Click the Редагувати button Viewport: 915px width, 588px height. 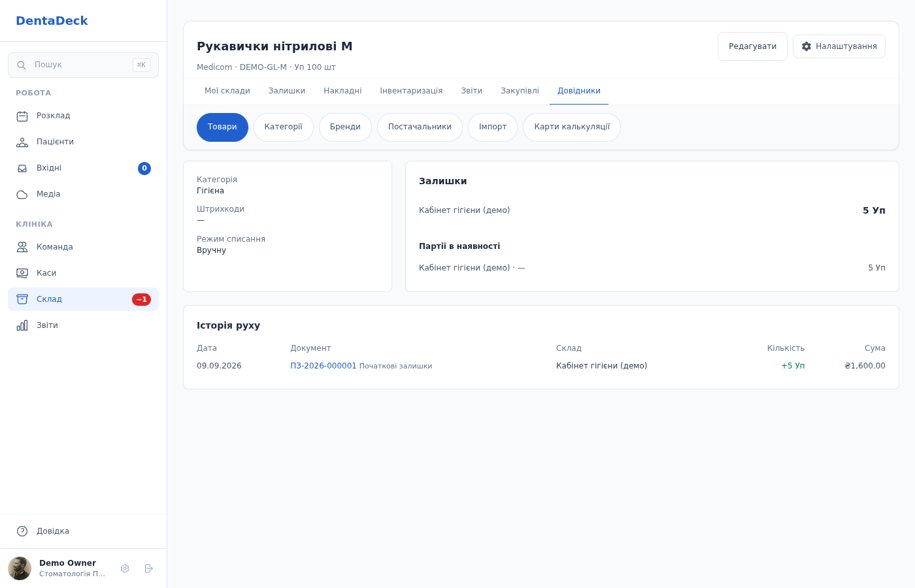pyautogui.click(x=752, y=46)
